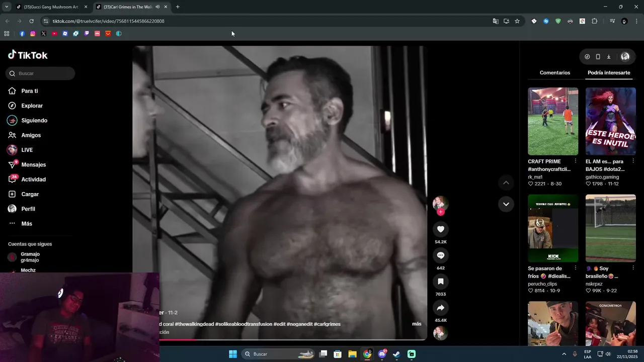Open the X (Twitter) bookmark
The image size is (644, 362).
click(43, 34)
